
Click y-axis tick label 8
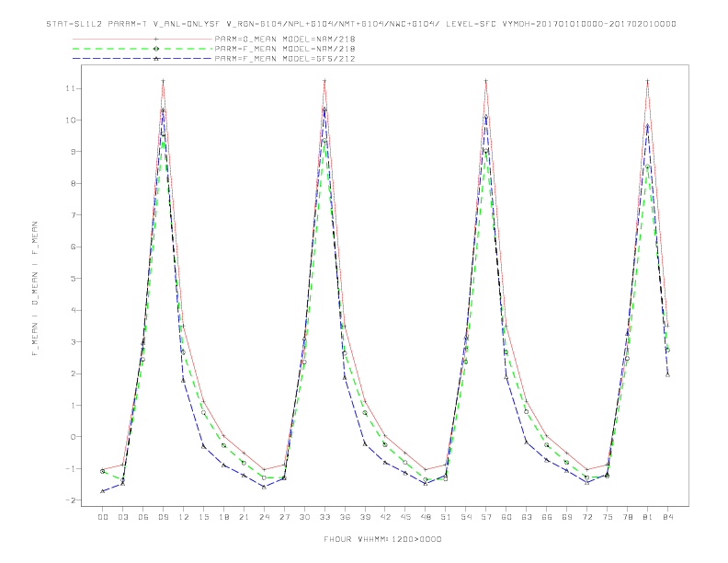click(74, 183)
